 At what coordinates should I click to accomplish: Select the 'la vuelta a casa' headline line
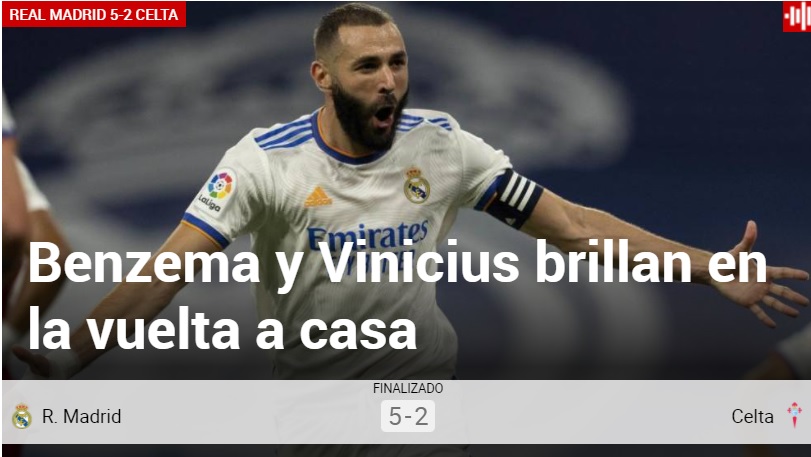pyautogui.click(x=222, y=329)
